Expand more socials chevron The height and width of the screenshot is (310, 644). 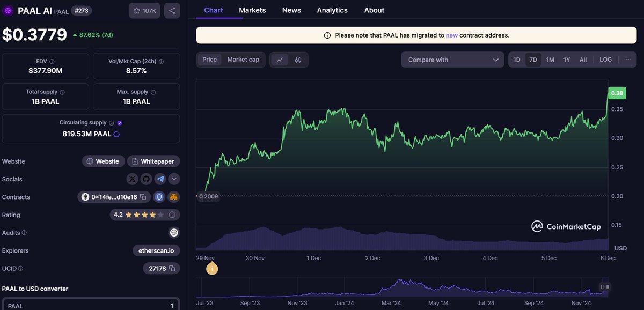click(x=174, y=179)
